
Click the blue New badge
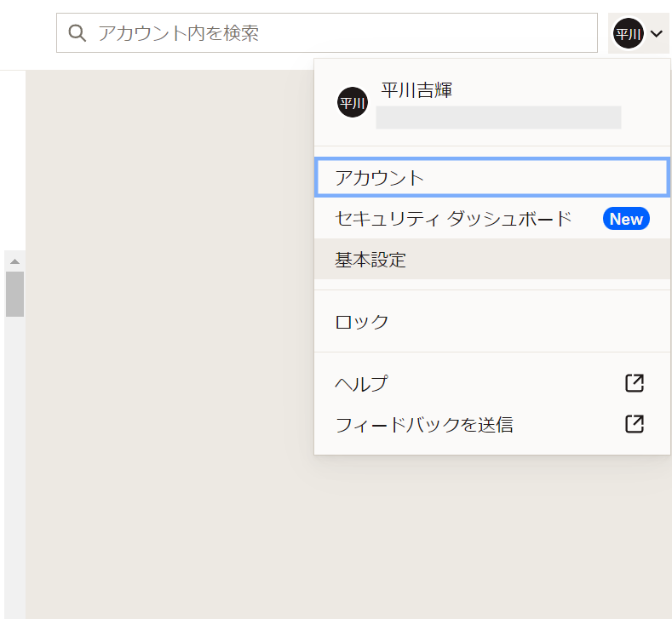point(626,219)
